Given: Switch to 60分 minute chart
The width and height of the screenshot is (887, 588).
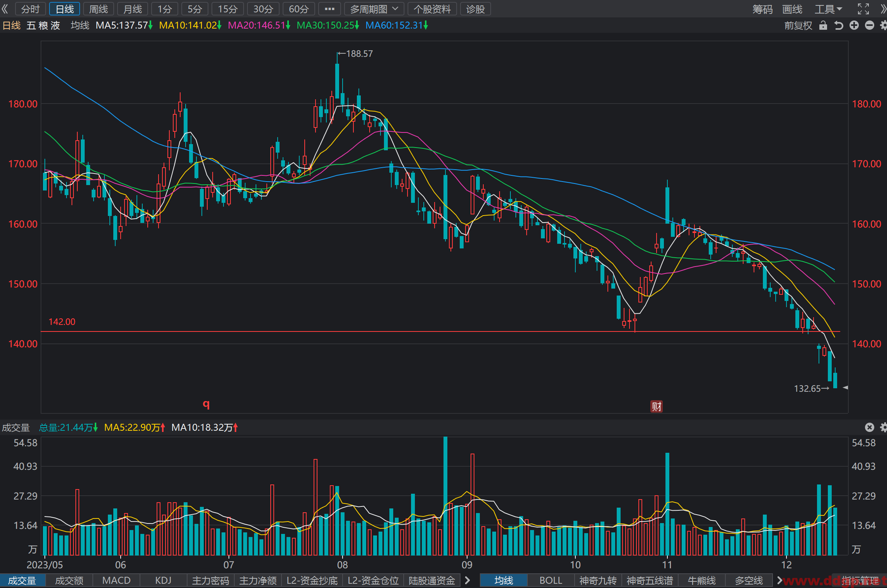Looking at the screenshot, I should [299, 9].
